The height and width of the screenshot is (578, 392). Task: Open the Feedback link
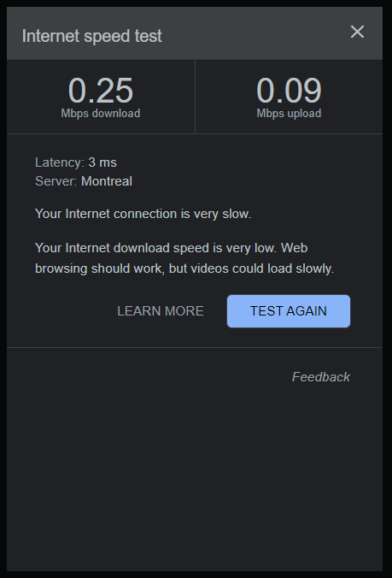click(320, 377)
